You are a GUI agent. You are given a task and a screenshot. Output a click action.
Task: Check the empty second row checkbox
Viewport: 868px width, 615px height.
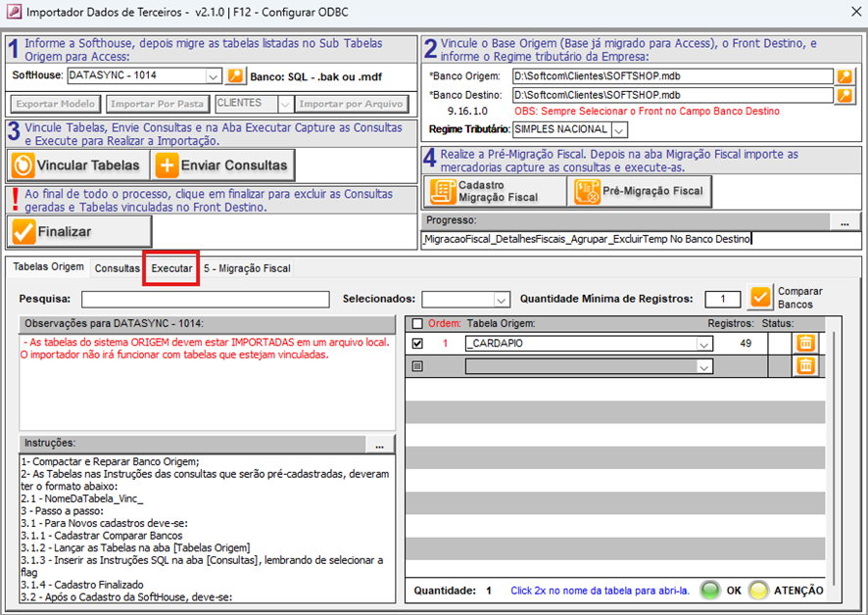pyautogui.click(x=418, y=366)
